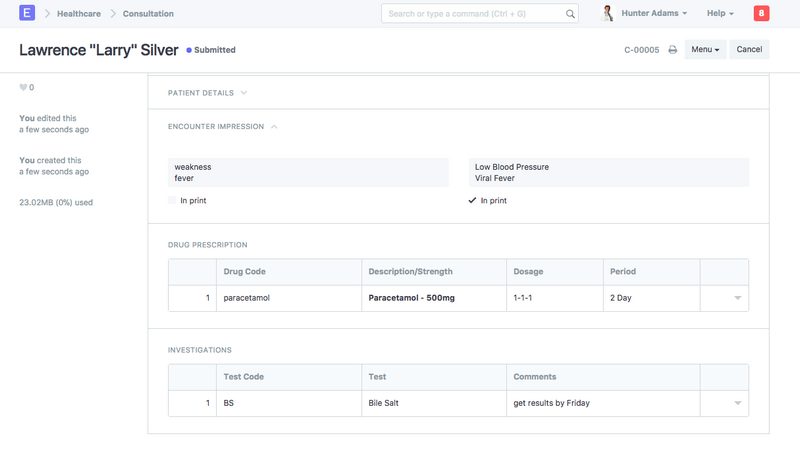The image size is (800, 454).
Task: Open the Help menu
Action: [x=720, y=14]
